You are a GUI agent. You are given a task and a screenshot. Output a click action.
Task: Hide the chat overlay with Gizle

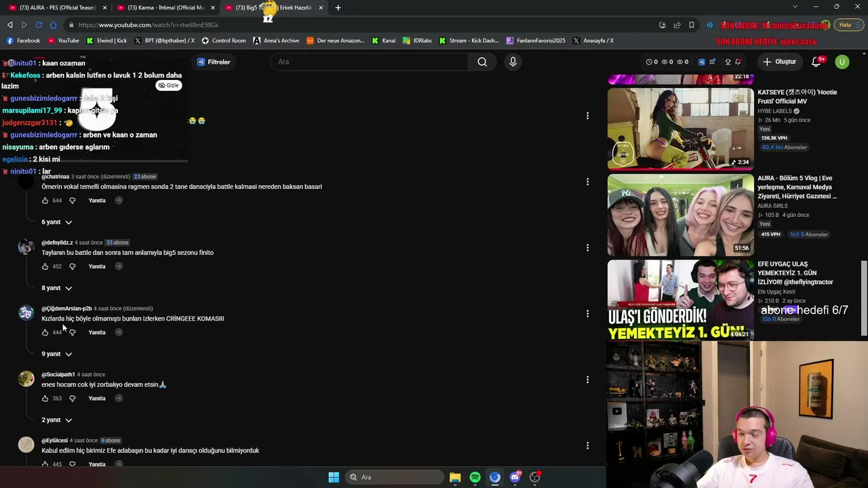click(x=168, y=85)
